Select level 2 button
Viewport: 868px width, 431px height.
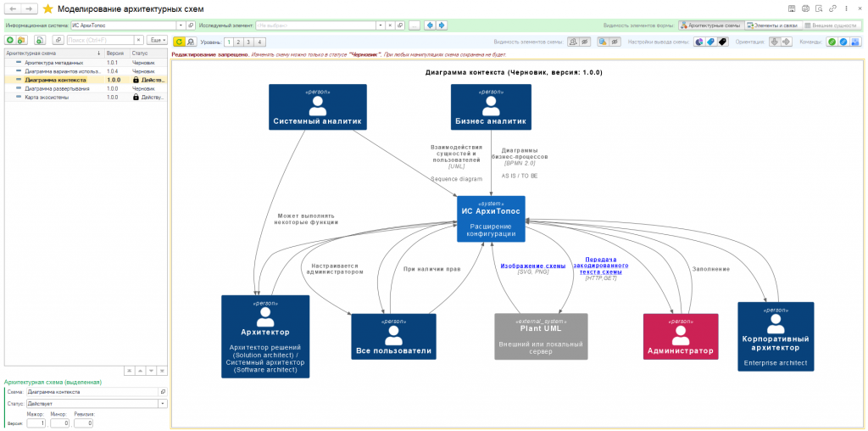click(x=238, y=42)
